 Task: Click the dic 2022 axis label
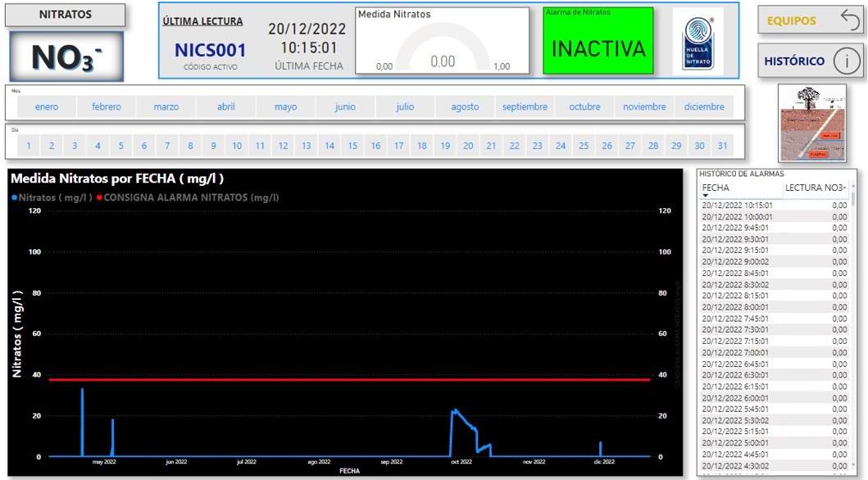pyautogui.click(x=604, y=462)
